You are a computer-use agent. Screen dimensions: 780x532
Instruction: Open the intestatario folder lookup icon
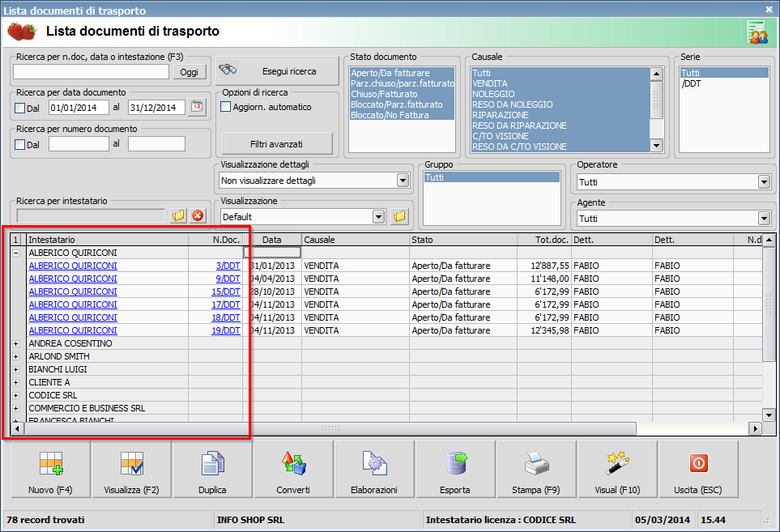pos(178,215)
